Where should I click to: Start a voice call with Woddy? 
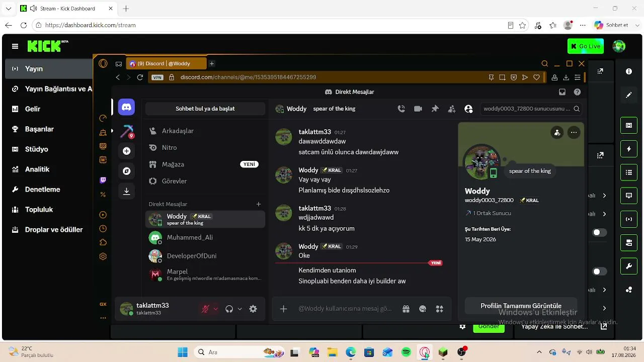401,109
